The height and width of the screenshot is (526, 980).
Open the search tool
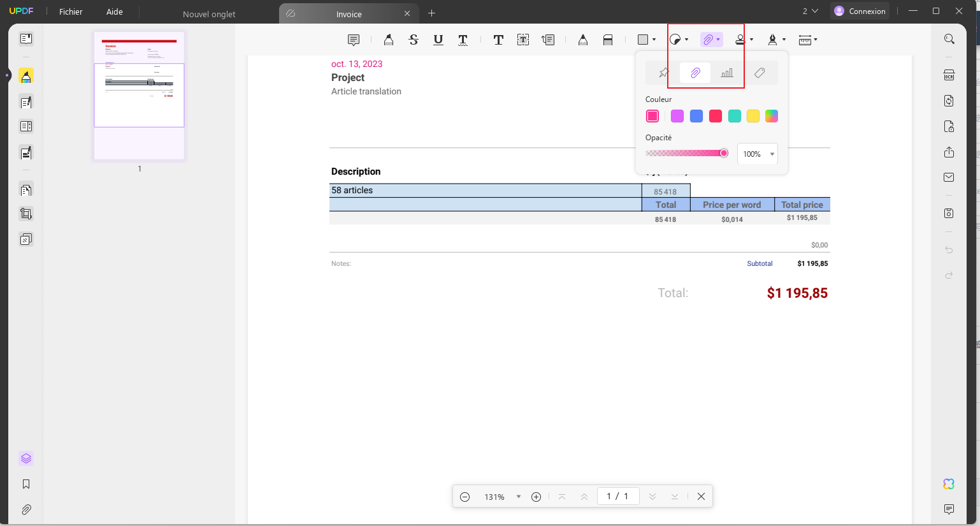click(949, 39)
